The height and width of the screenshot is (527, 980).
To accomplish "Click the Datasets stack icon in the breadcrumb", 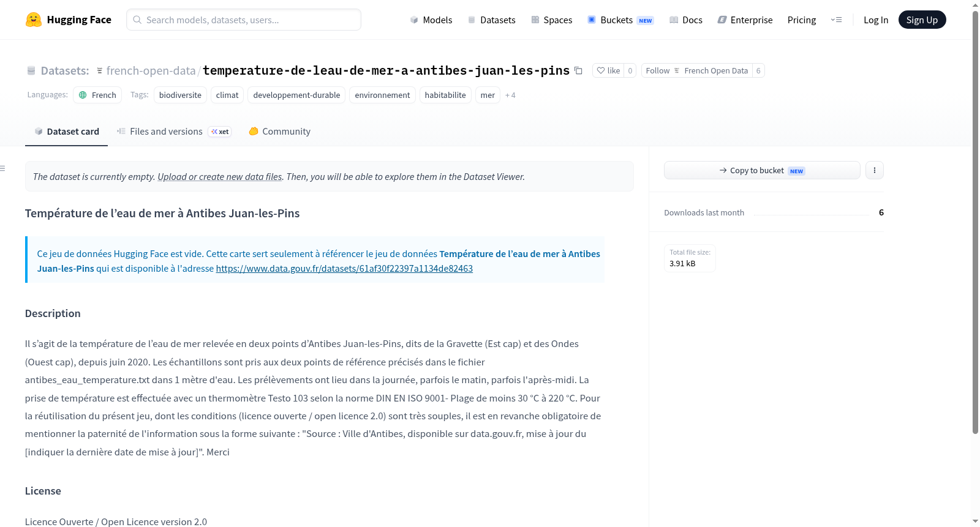I will [31, 71].
